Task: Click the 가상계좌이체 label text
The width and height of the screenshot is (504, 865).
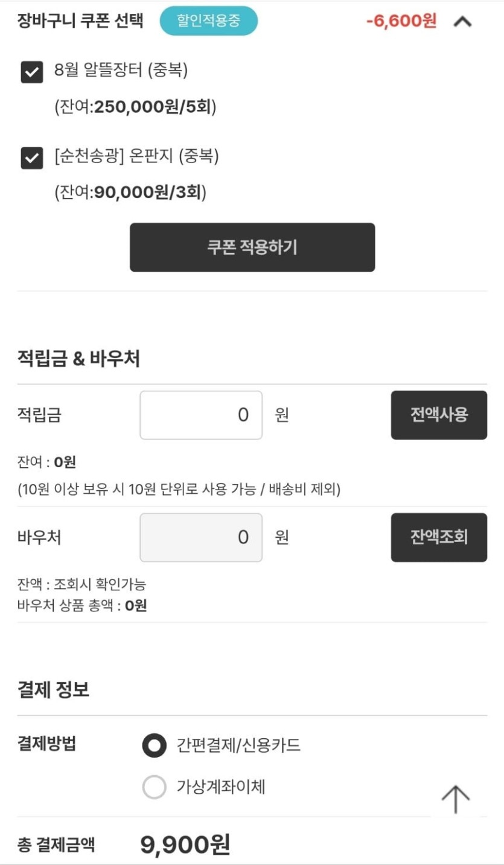Action: point(221,787)
